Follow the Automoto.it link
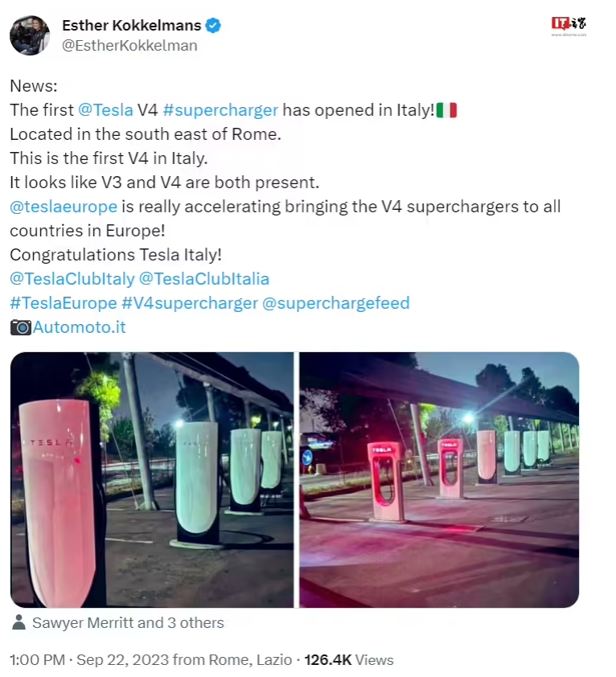616x677 pixels. 80,327
